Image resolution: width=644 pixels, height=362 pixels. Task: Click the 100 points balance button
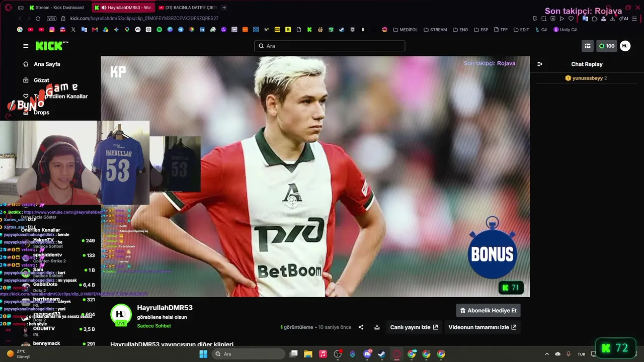click(606, 46)
